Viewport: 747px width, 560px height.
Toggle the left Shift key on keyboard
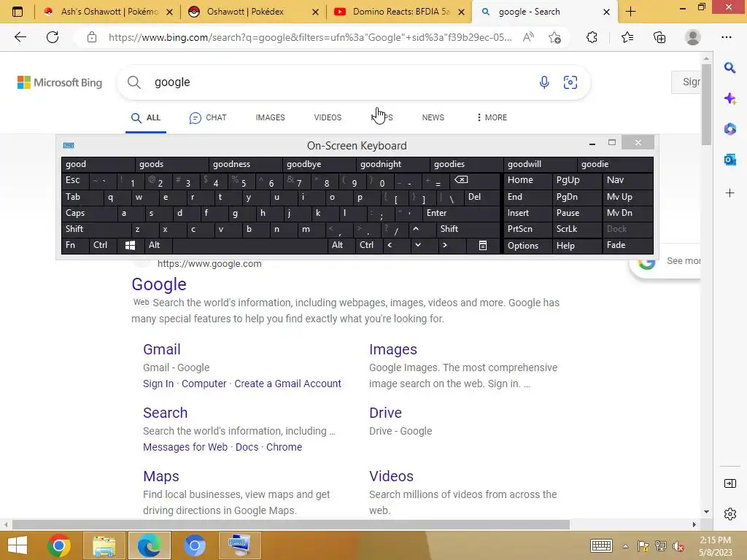(96, 229)
